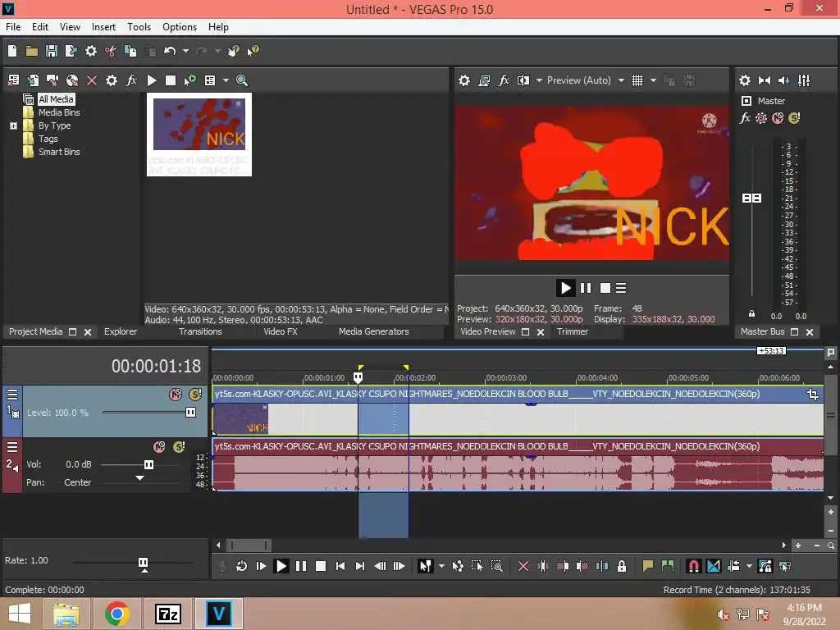Play the video in preview window
The image size is (840, 630).
(565, 288)
